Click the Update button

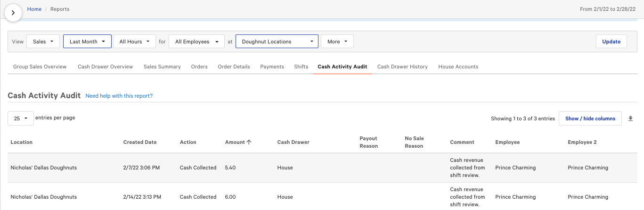click(611, 42)
